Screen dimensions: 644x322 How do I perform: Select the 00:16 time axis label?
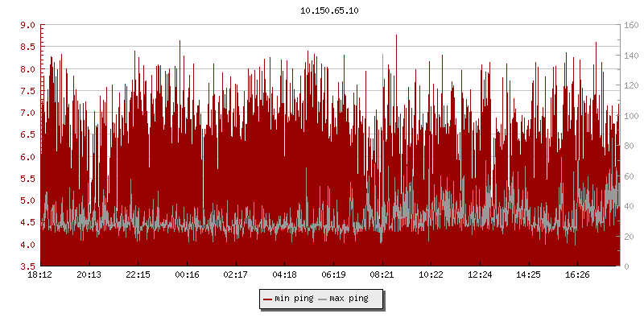tap(187, 275)
